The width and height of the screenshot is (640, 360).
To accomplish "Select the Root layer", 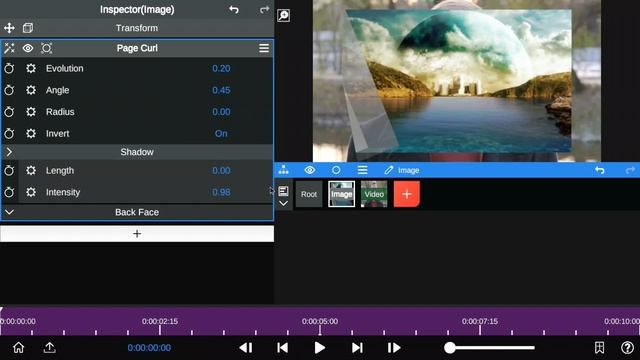I will [309, 194].
